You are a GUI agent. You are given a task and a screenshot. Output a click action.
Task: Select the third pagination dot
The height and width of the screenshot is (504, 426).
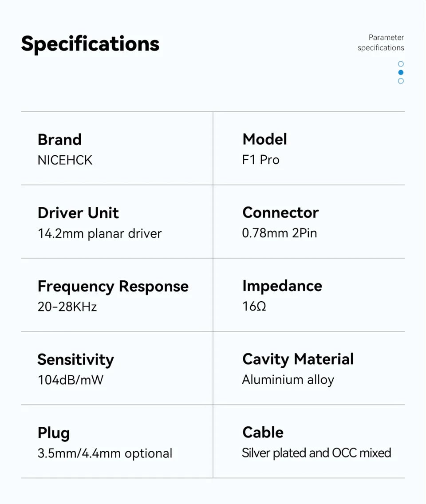(401, 81)
